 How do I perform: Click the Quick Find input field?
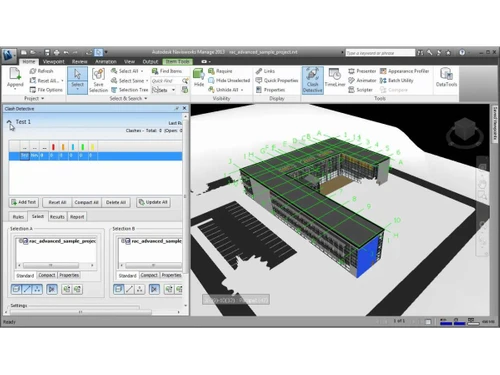[x=166, y=81]
